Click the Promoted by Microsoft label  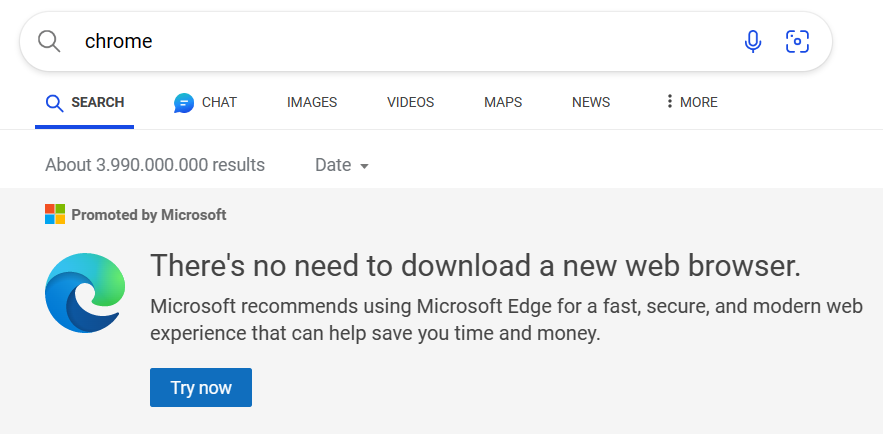[149, 215]
